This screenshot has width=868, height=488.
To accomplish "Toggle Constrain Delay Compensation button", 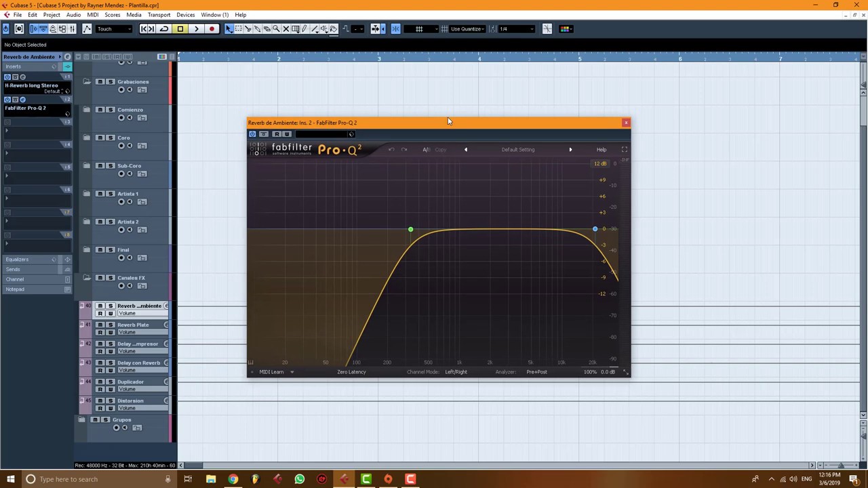I will pyautogui.click(x=19, y=28).
